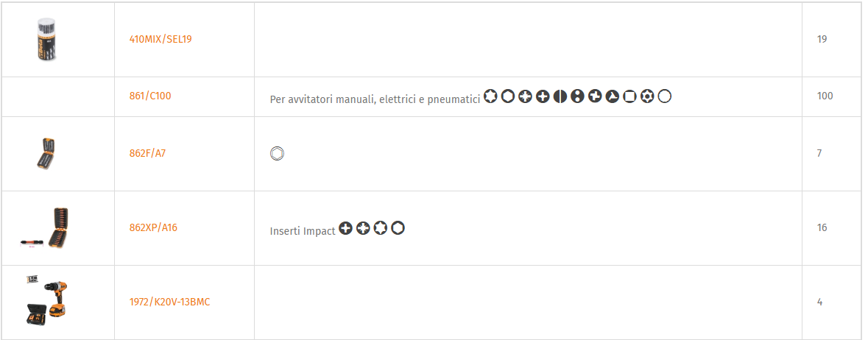Click the hex socket outline icon in 862F/A7 row
868x340 pixels.
(x=277, y=154)
